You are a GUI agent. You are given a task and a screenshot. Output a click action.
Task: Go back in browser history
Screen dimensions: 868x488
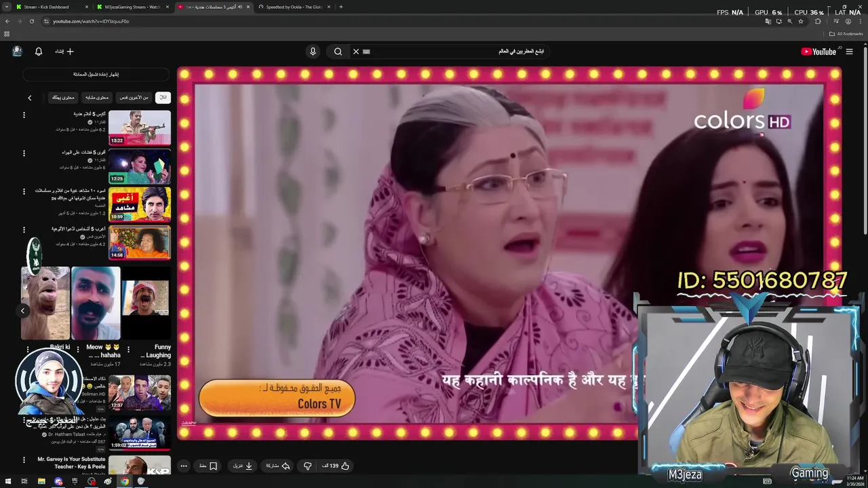tap(7, 21)
